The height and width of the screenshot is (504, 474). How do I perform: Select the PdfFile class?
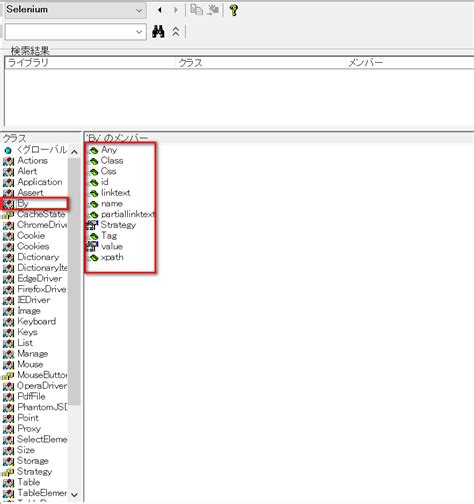(24, 396)
